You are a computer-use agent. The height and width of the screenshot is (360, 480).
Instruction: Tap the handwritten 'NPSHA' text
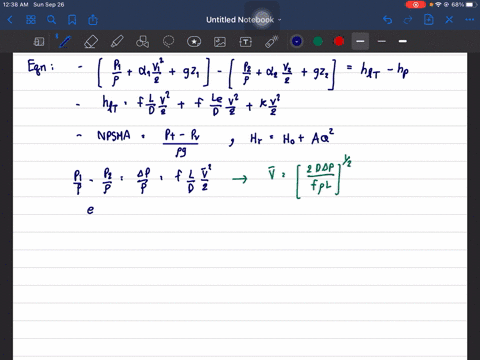(x=114, y=136)
